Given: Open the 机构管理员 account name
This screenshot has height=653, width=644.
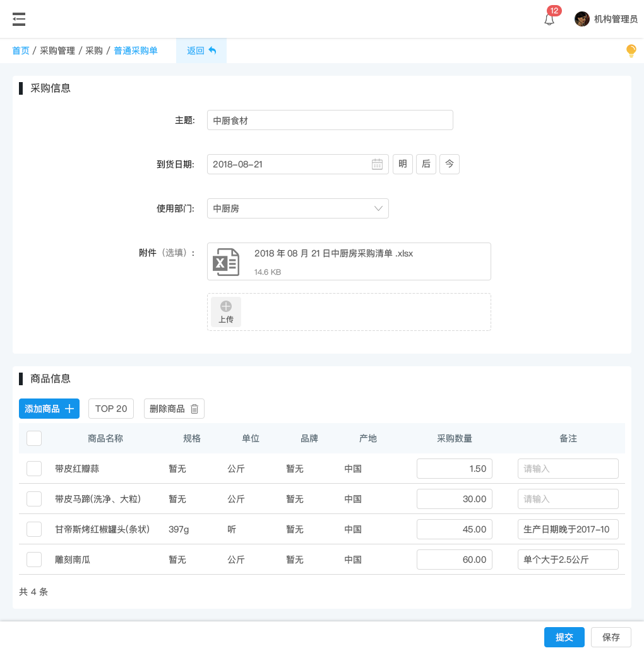Looking at the screenshot, I should point(616,19).
